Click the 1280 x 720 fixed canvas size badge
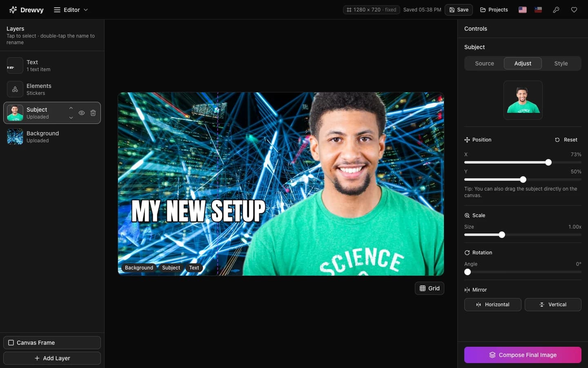Image resolution: width=588 pixels, height=368 pixels. [371, 10]
